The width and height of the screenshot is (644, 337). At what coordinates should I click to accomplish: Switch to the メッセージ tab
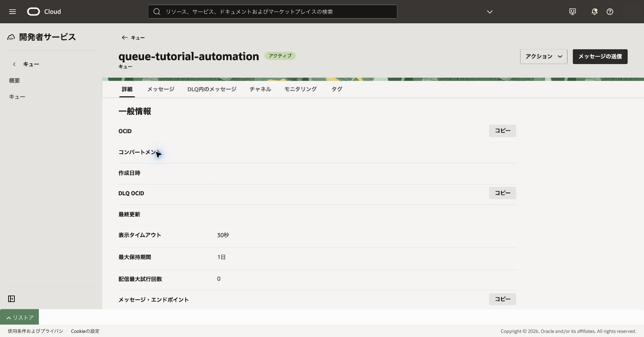click(161, 89)
